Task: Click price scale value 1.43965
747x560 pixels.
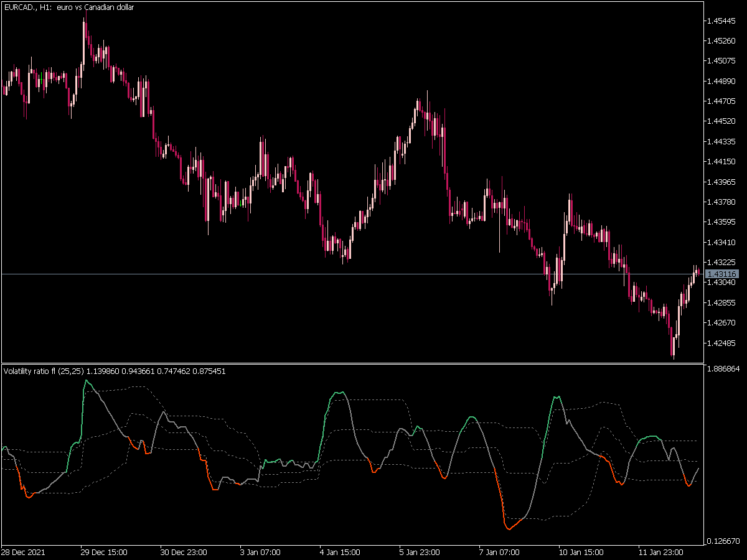Action: tap(723, 182)
